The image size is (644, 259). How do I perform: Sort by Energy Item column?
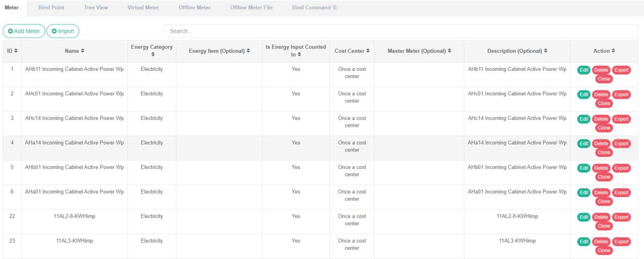click(219, 51)
